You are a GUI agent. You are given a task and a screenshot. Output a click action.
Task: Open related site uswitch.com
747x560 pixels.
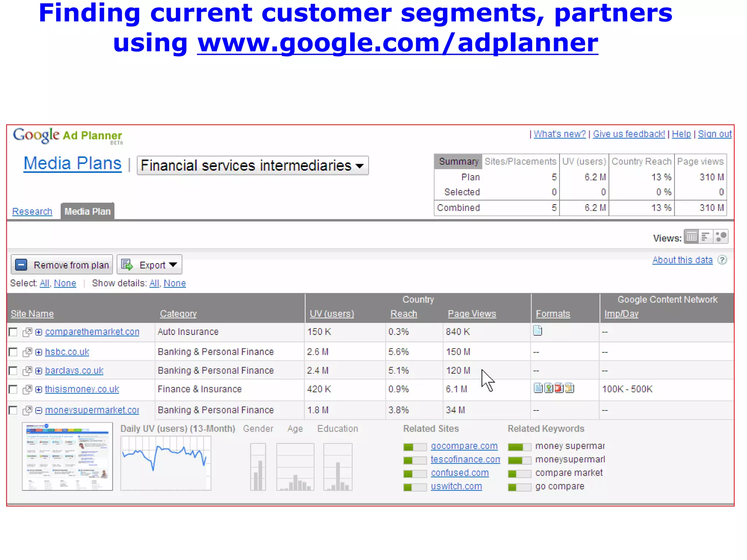(456, 486)
